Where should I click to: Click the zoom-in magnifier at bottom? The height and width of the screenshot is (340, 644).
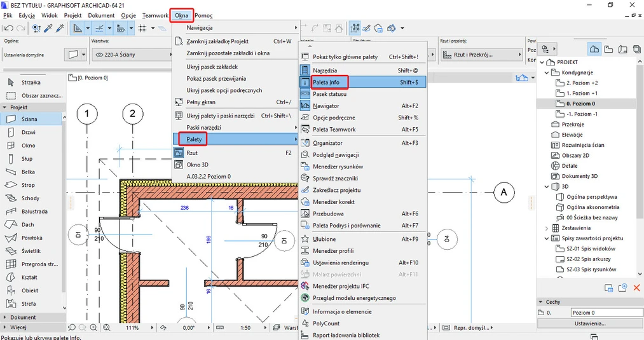click(x=93, y=328)
